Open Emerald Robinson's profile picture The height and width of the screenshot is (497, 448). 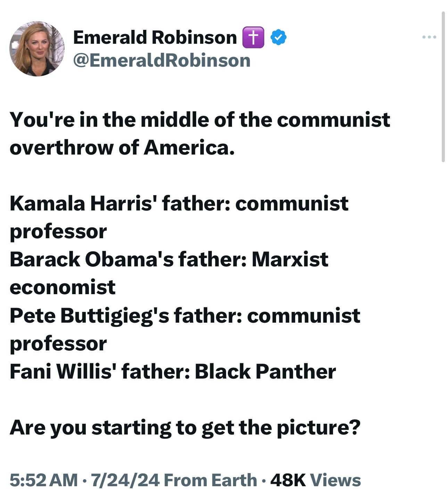pyautogui.click(x=37, y=49)
